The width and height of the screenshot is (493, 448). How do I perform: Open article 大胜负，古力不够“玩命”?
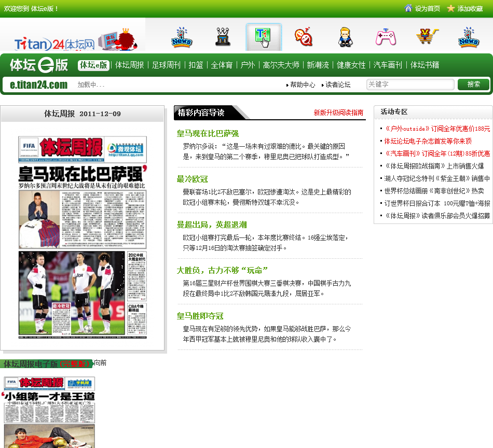click(x=222, y=270)
